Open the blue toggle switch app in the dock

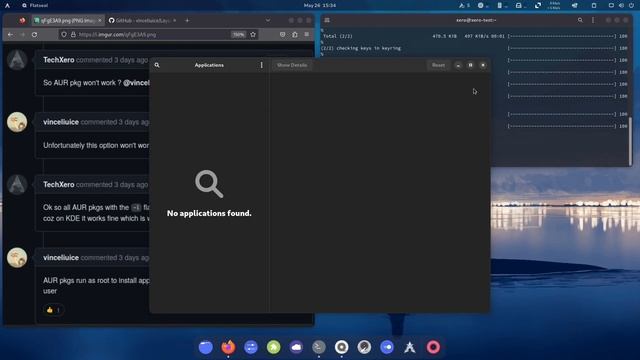(387, 347)
